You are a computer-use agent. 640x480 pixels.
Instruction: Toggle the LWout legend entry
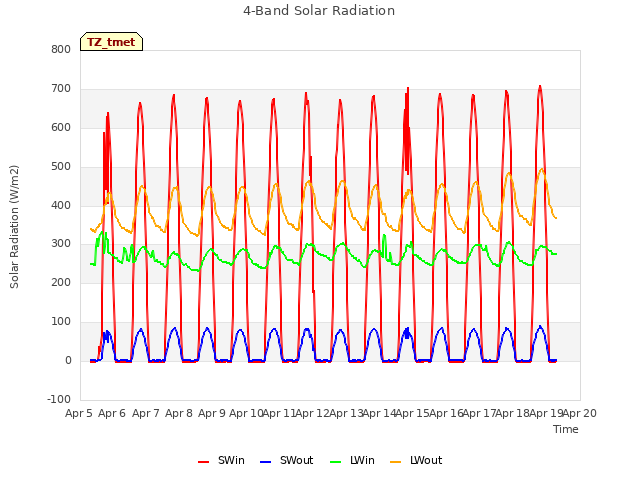[416, 460]
